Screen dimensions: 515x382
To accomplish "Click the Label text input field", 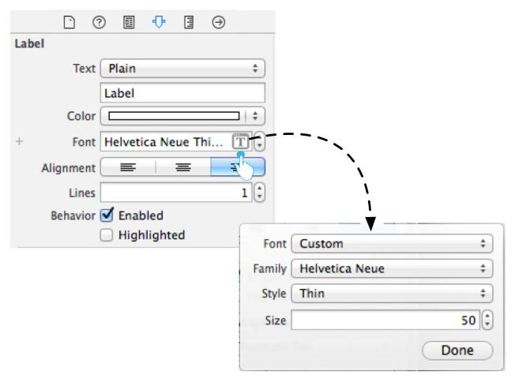I will click(183, 93).
